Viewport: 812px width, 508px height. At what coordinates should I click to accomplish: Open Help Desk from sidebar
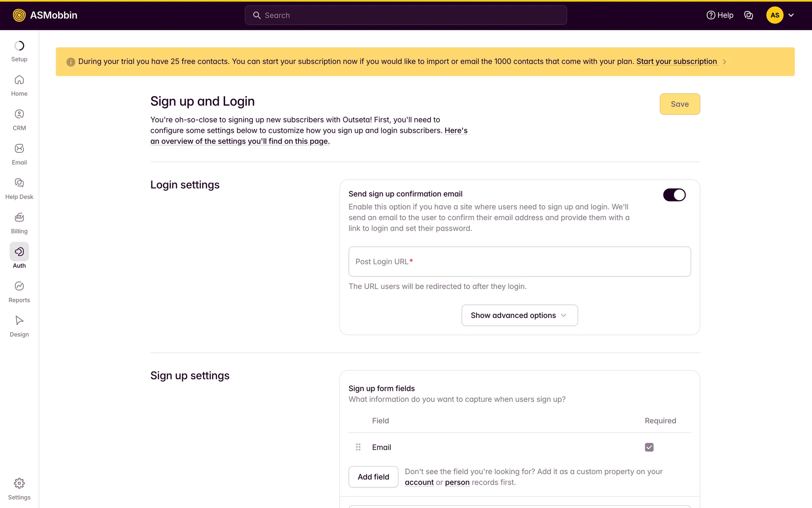pyautogui.click(x=19, y=183)
